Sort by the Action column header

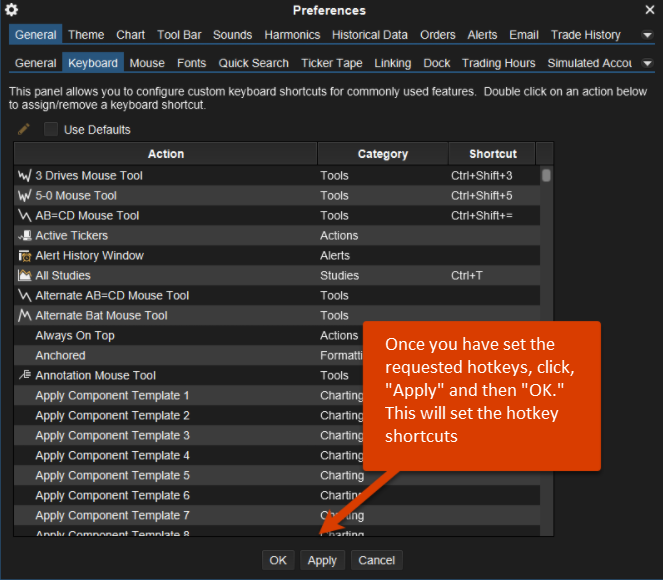coord(166,154)
